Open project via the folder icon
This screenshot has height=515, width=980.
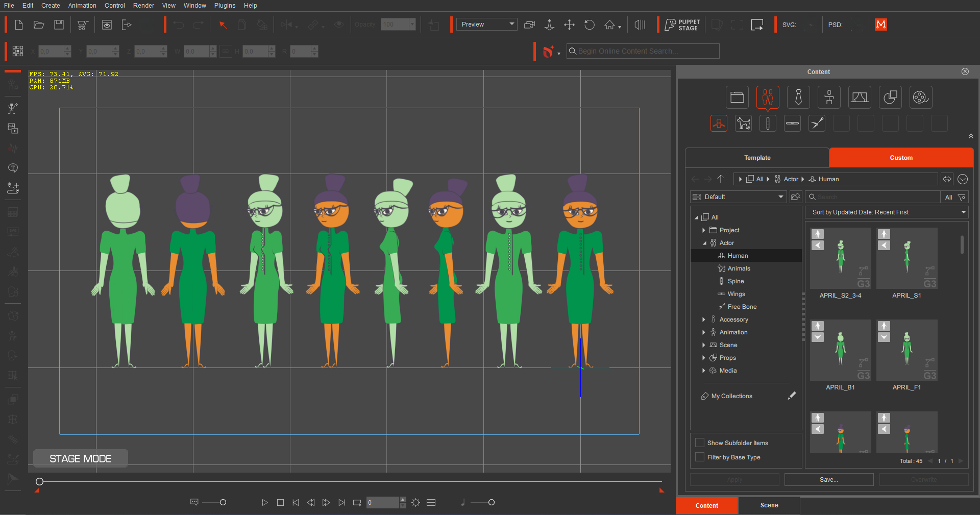(39, 24)
